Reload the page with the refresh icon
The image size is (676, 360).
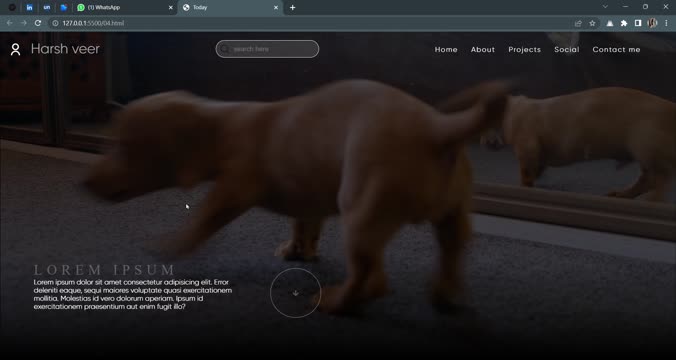click(x=38, y=23)
